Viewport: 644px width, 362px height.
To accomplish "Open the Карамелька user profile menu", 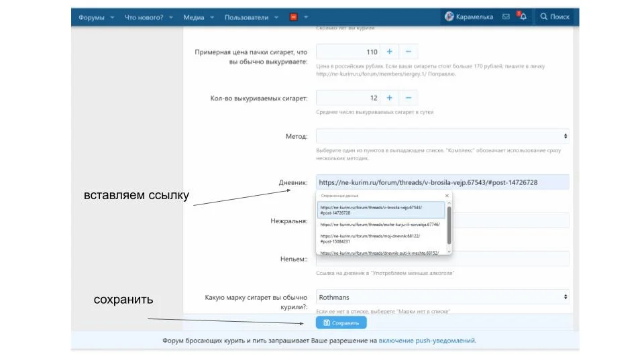I will [x=469, y=17].
